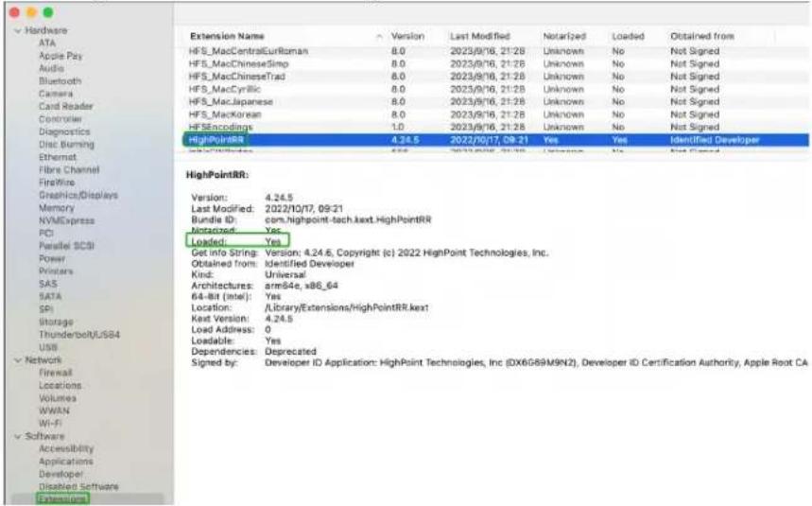Select Power in the sidebar
Image resolution: width=812 pixels, height=506 pixels.
click(x=52, y=258)
